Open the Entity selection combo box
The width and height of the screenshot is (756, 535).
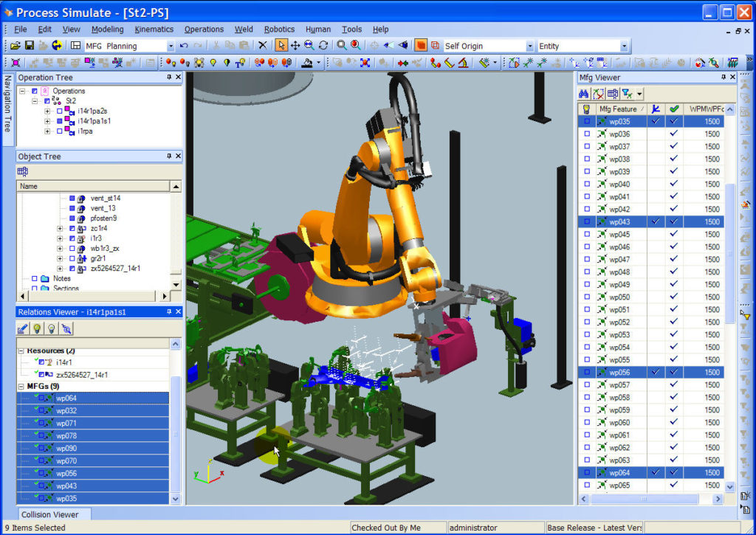point(624,46)
